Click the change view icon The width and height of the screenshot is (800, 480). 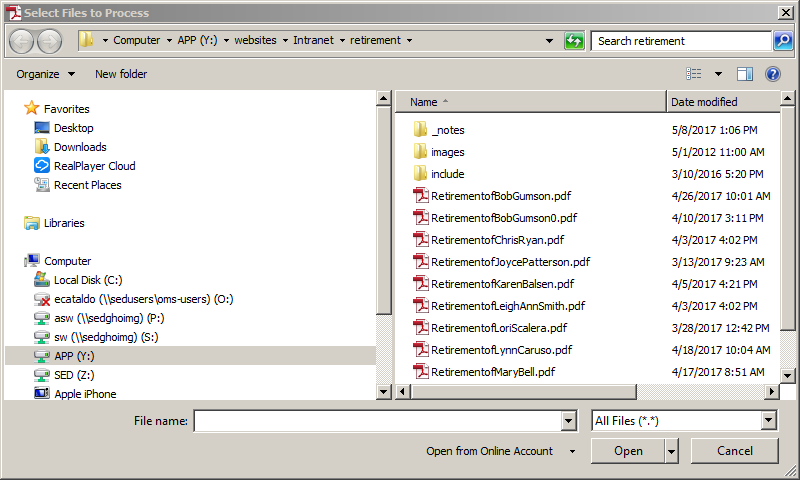coord(694,74)
